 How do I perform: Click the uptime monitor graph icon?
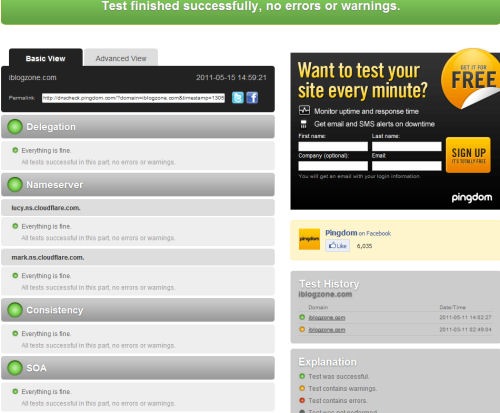point(304,110)
